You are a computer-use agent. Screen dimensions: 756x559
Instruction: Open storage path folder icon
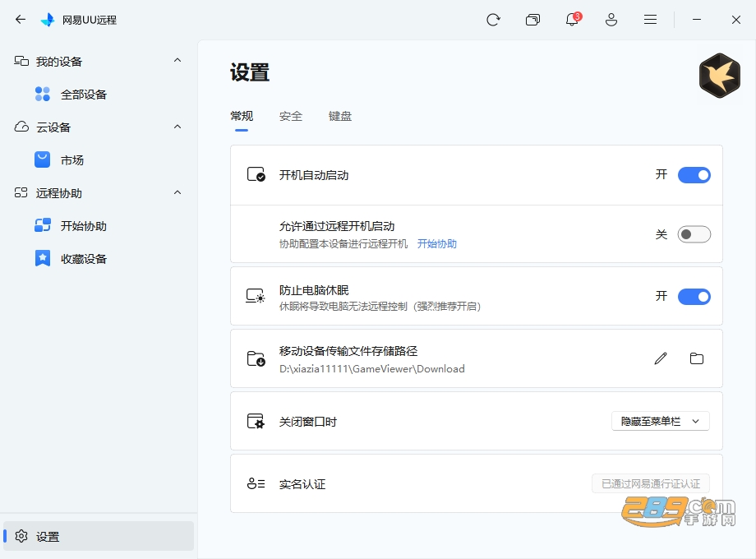coord(697,358)
